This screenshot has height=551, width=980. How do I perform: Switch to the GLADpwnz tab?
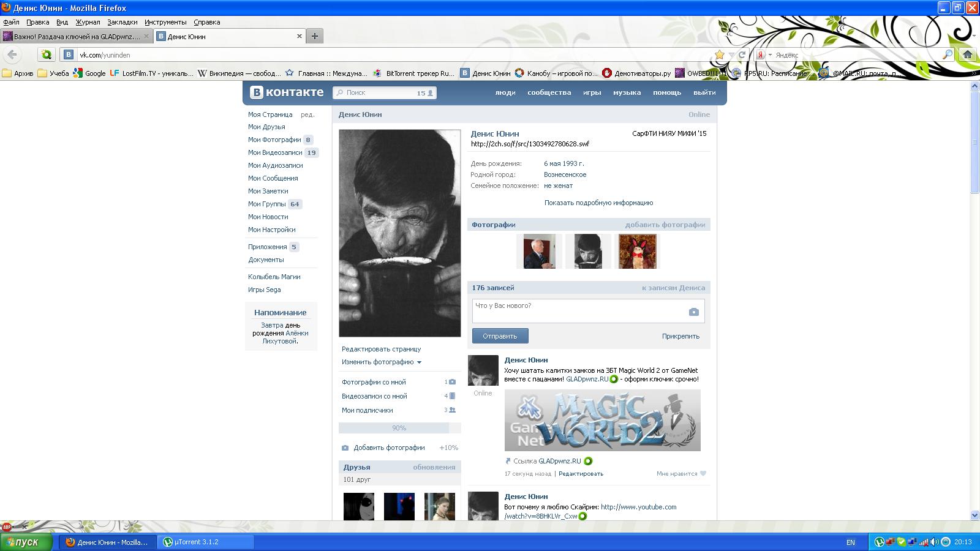coord(77,36)
